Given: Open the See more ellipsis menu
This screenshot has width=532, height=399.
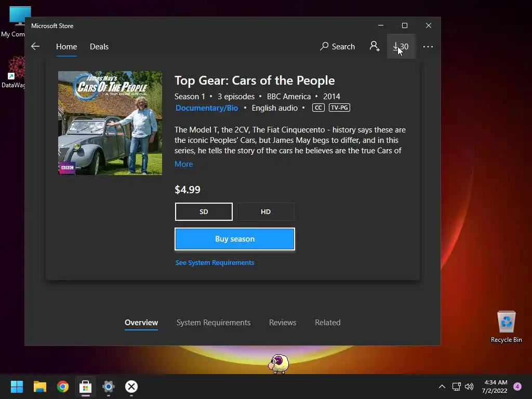Looking at the screenshot, I should (428, 46).
